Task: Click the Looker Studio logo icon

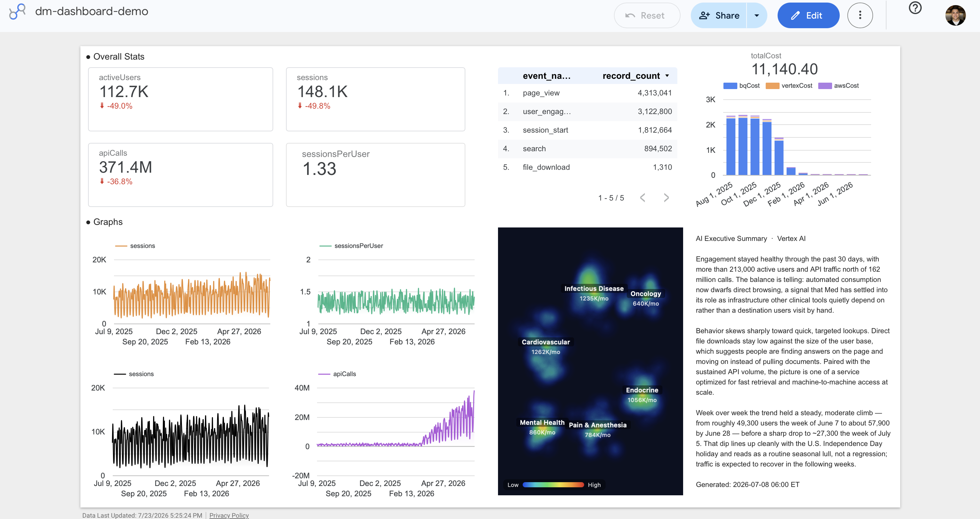Action: [x=17, y=12]
